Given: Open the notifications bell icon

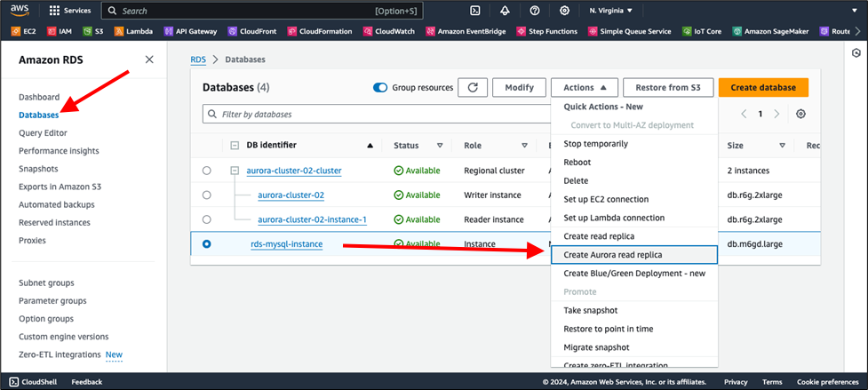Looking at the screenshot, I should (x=505, y=11).
